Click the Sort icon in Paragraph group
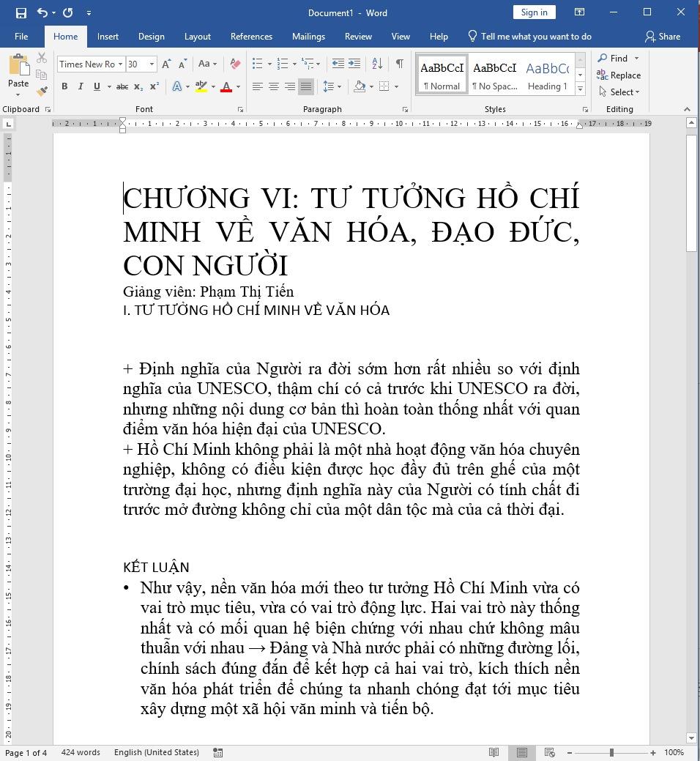The image size is (700, 761). pyautogui.click(x=376, y=64)
